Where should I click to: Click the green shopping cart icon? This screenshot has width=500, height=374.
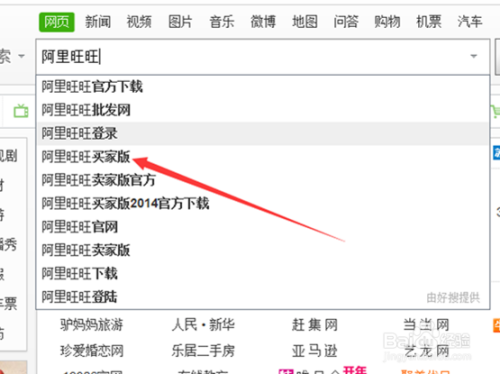coord(496,111)
